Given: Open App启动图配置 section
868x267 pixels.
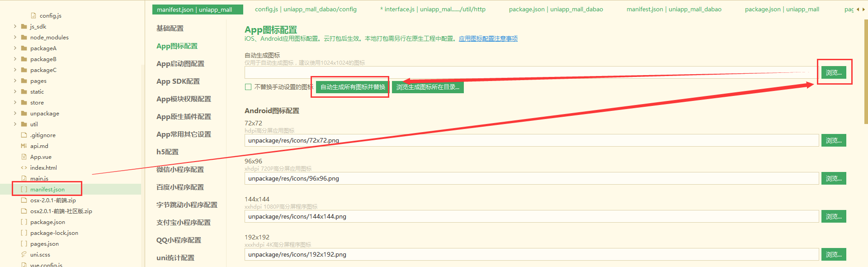Looking at the screenshot, I should tap(180, 64).
